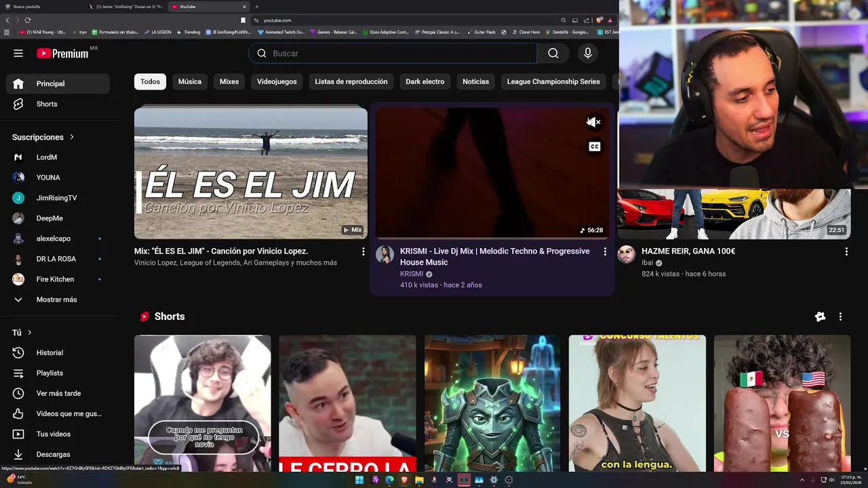
Task: Open options for ÉL ES EL JIM mix
Action: pyautogui.click(x=363, y=251)
